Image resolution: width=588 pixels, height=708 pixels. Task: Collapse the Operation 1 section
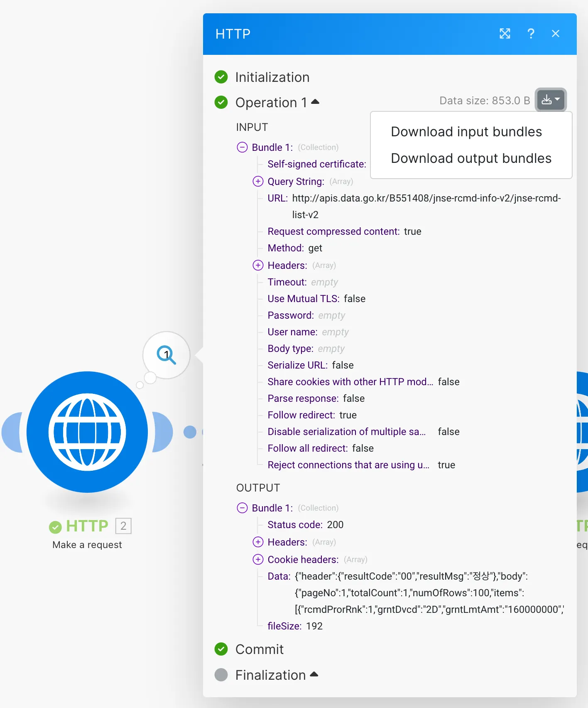tap(315, 102)
